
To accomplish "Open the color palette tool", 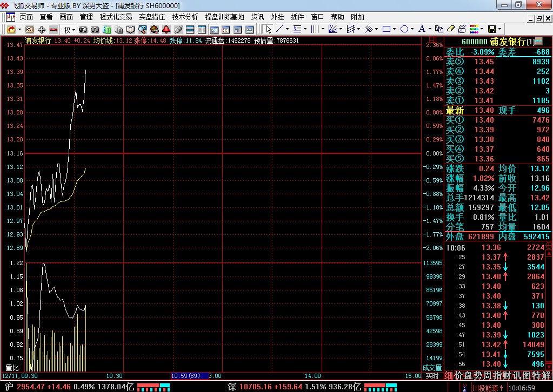I will 474,29.
